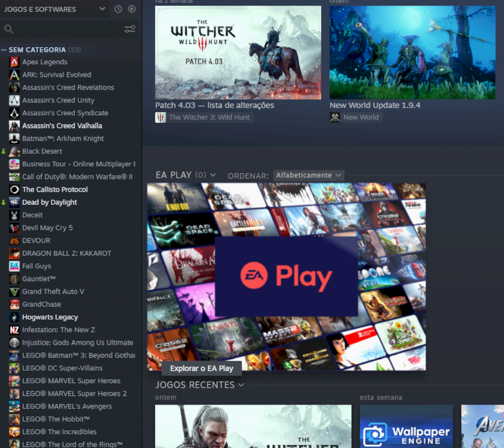This screenshot has width=504, height=448.
Task: Open the Alfabeticamente sort dropdown
Action: click(x=309, y=175)
